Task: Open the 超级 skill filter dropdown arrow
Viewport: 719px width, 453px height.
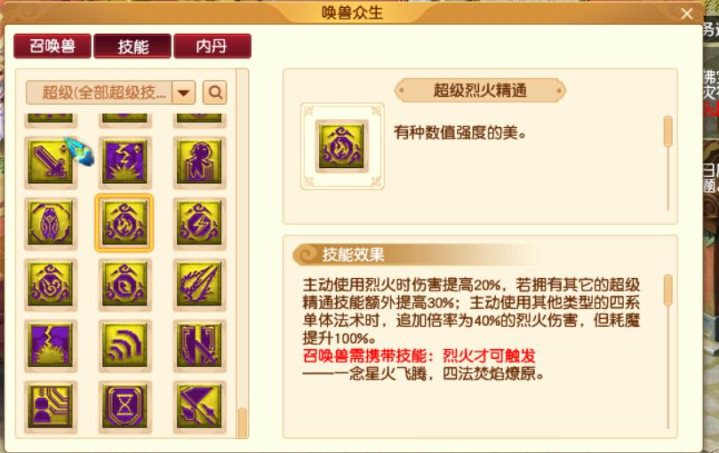Action: [184, 93]
